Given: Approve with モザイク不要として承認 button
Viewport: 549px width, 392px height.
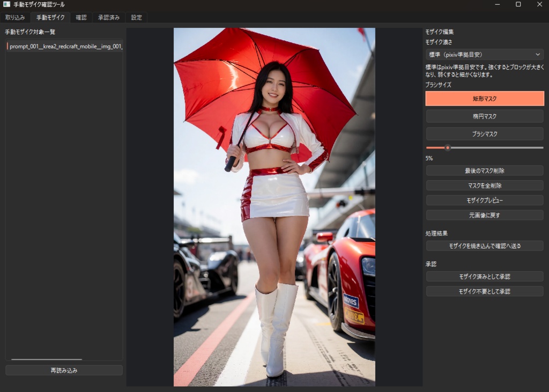Looking at the screenshot, I should [x=485, y=292].
